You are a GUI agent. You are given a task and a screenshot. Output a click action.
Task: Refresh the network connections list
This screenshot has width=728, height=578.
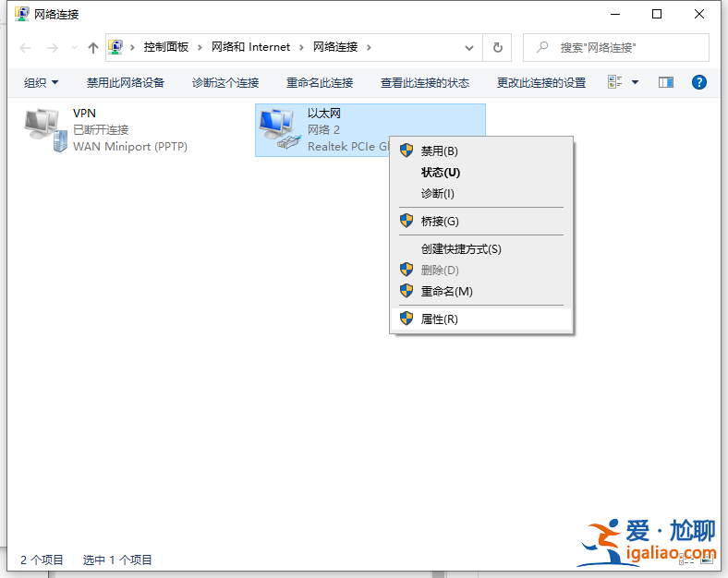point(497,47)
